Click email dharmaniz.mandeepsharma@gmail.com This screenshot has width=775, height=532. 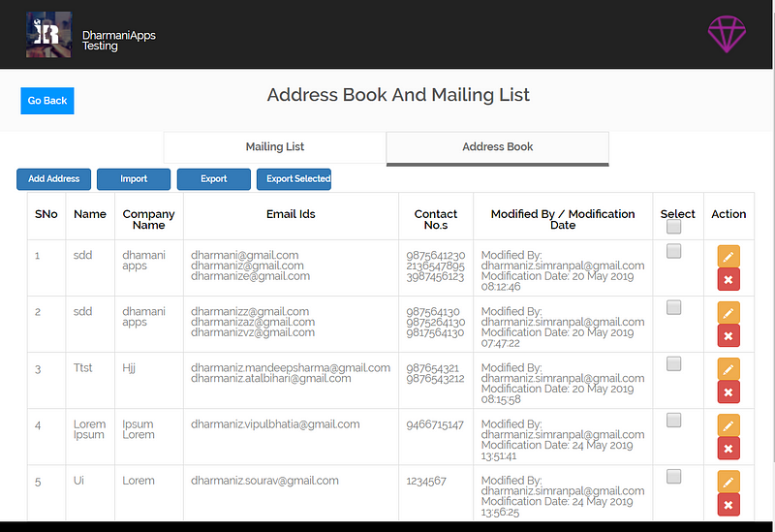[x=291, y=368]
